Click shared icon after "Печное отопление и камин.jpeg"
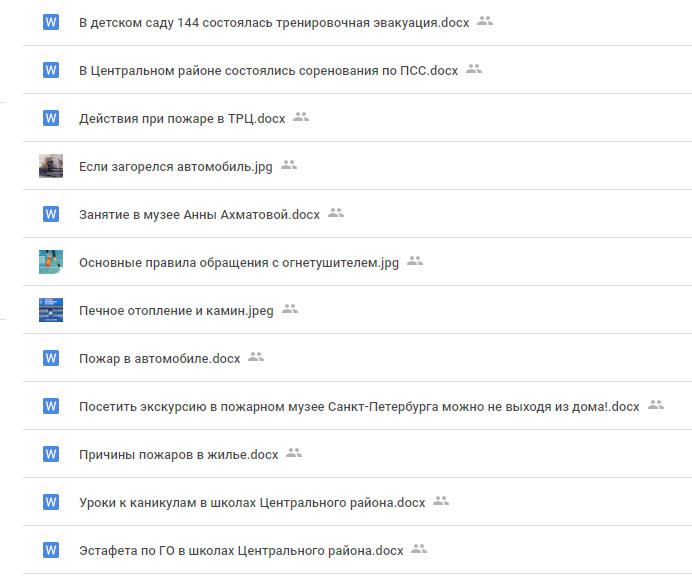Viewport: 692px width, 585px height. click(x=290, y=309)
